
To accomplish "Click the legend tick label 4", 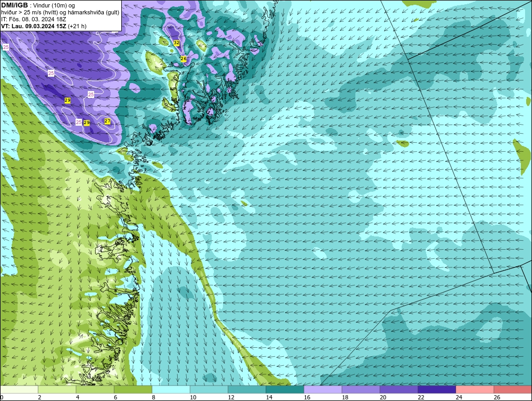I will pyautogui.click(x=78, y=397).
